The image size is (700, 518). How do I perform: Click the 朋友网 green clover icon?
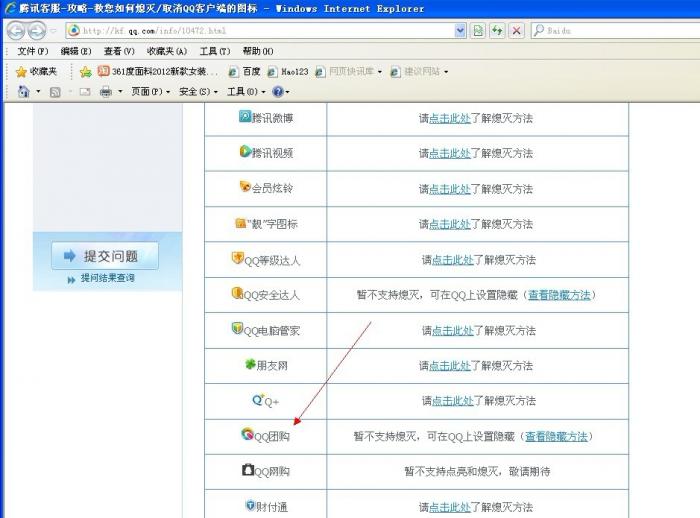coord(250,364)
